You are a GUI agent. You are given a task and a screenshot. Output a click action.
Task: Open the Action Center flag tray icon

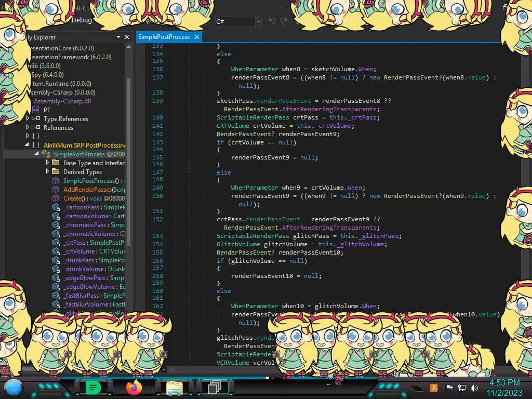[449, 388]
